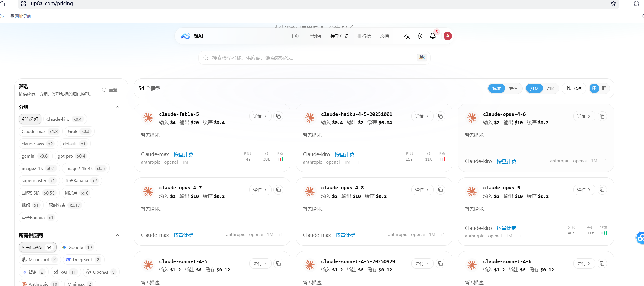This screenshot has height=286, width=644.
Task: Collapse the 分组 filter section
Action: [118, 107]
